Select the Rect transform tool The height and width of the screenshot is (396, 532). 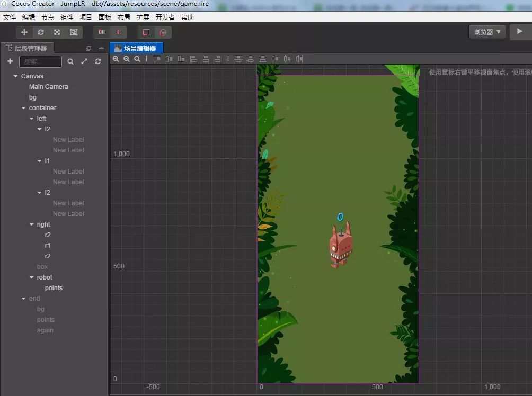(74, 32)
